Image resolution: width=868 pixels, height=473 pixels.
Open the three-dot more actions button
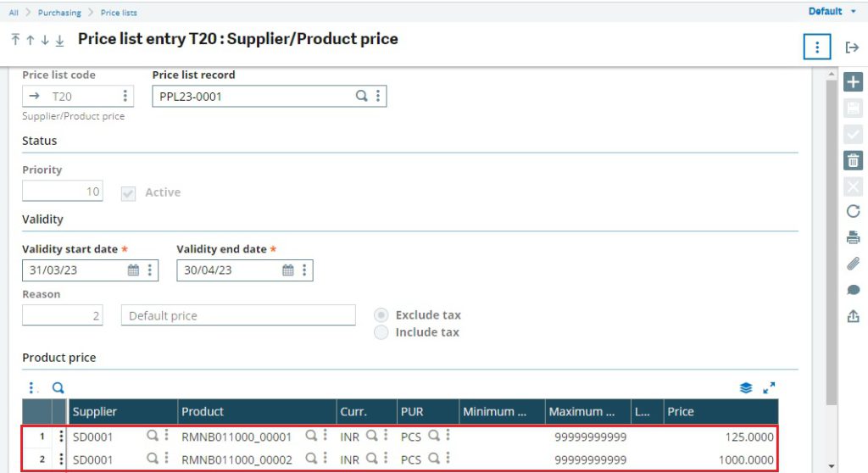coord(817,47)
